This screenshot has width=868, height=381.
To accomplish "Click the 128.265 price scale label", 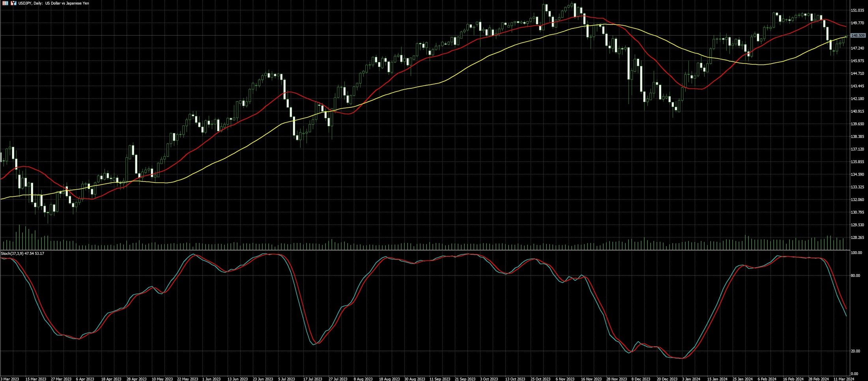I will point(857,237).
